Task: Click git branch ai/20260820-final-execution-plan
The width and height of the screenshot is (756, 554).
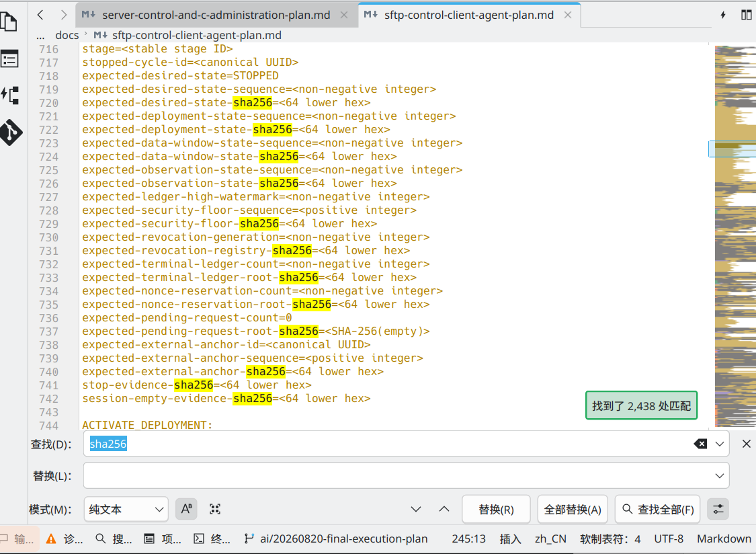Action: click(x=336, y=539)
